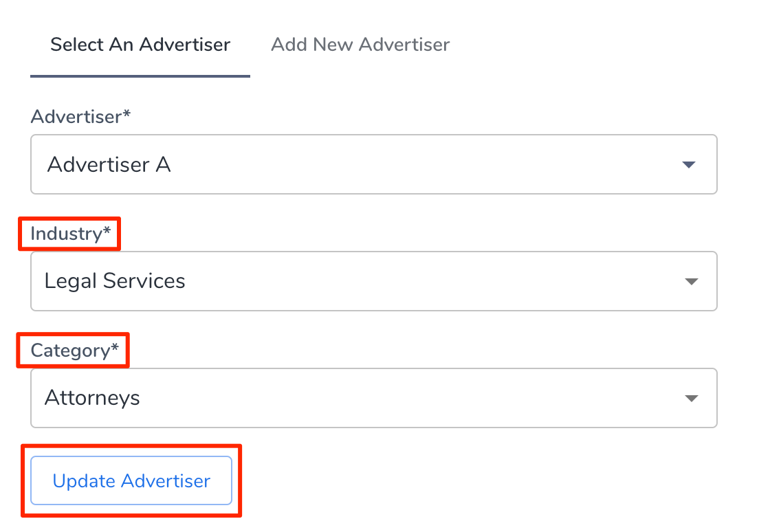Select the 'Advertiser A' value text
The width and height of the screenshot is (770, 532).
(109, 165)
